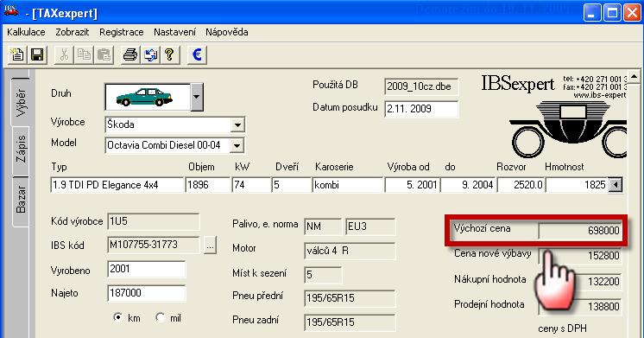Select the mil radio button
Image resolution: width=644 pixels, height=338 pixels.
[160, 317]
